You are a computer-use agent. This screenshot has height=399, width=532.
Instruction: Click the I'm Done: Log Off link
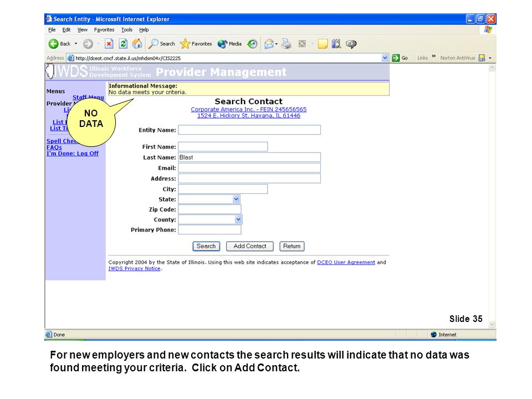(73, 154)
